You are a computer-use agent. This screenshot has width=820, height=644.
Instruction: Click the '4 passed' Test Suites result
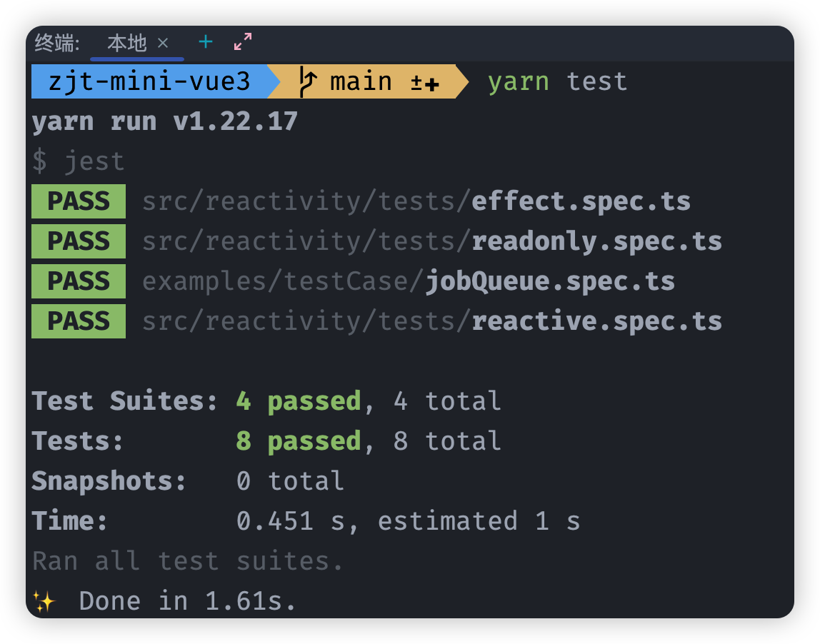298,401
